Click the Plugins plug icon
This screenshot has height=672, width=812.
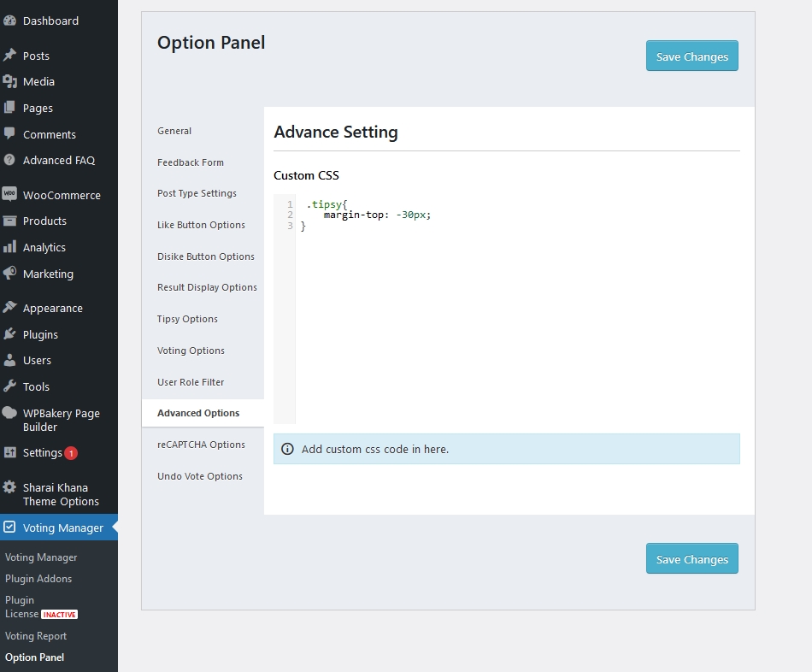[x=10, y=334]
